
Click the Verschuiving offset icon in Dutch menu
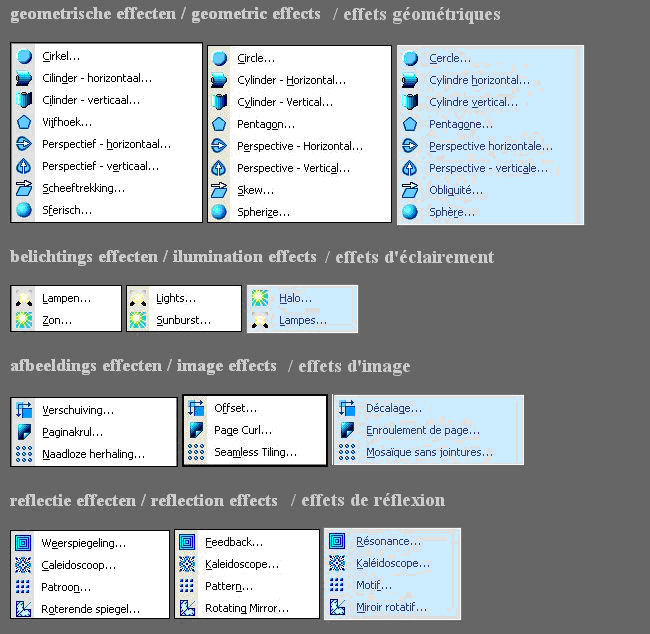[x=24, y=409]
